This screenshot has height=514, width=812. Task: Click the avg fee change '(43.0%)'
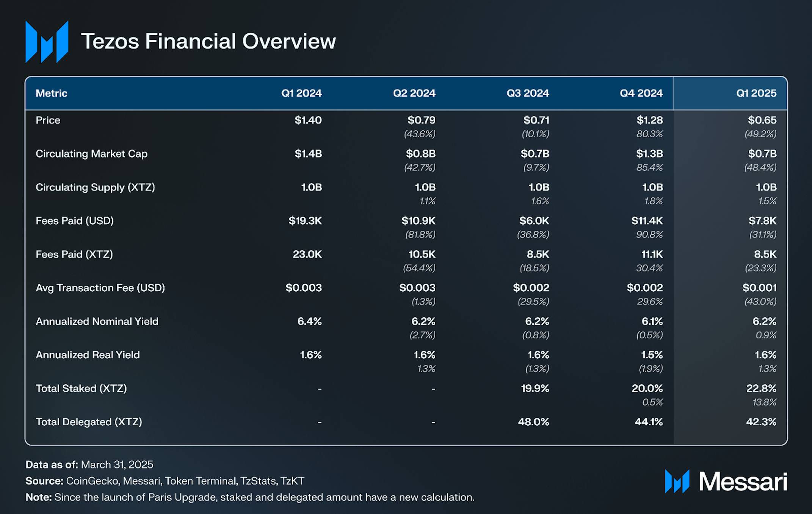click(760, 302)
